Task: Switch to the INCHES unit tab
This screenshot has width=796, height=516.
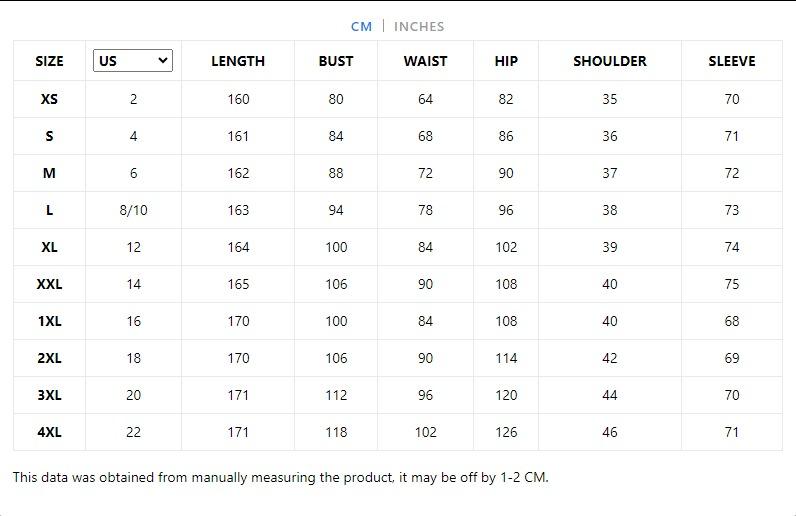Action: coord(419,27)
